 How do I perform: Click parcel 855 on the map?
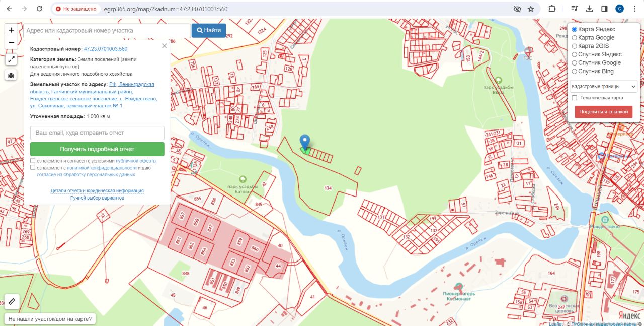[x=197, y=198]
